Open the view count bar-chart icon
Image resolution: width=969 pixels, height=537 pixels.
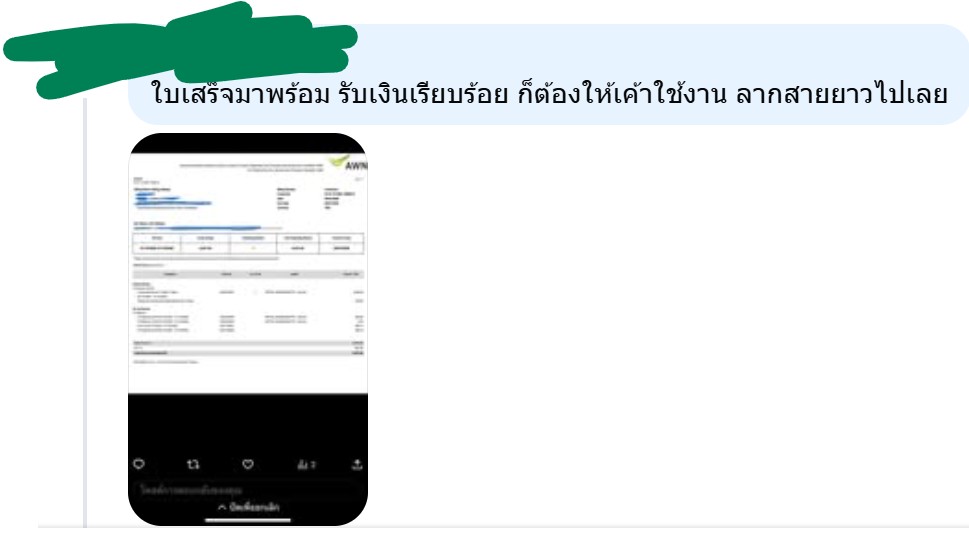[x=306, y=464]
